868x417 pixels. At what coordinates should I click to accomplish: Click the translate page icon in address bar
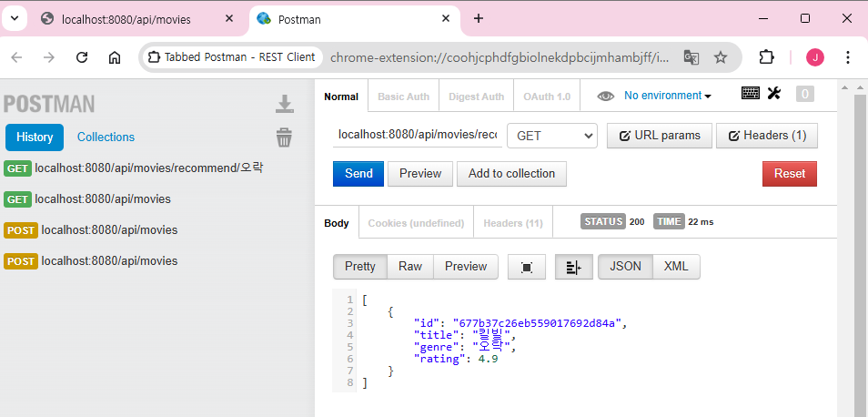coord(691,57)
